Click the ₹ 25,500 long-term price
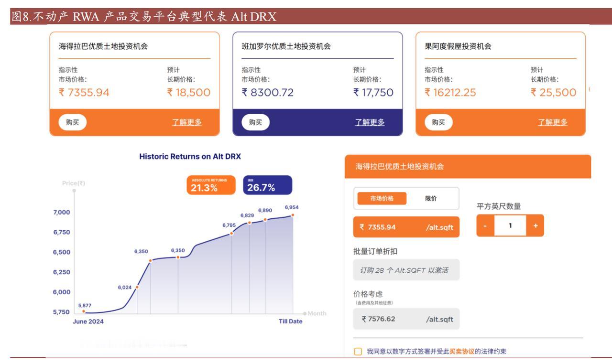Image resolution: width=612 pixels, height=364 pixels. (553, 93)
